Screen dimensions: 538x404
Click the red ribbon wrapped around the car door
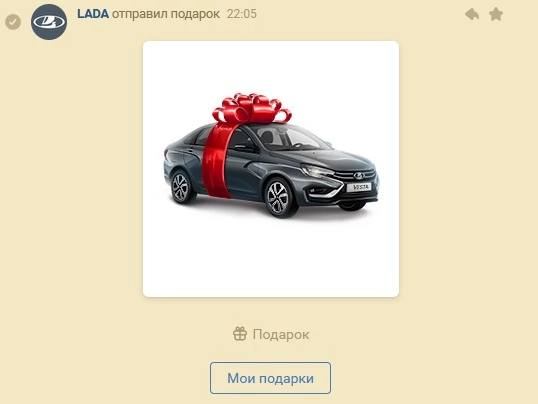tap(216, 161)
